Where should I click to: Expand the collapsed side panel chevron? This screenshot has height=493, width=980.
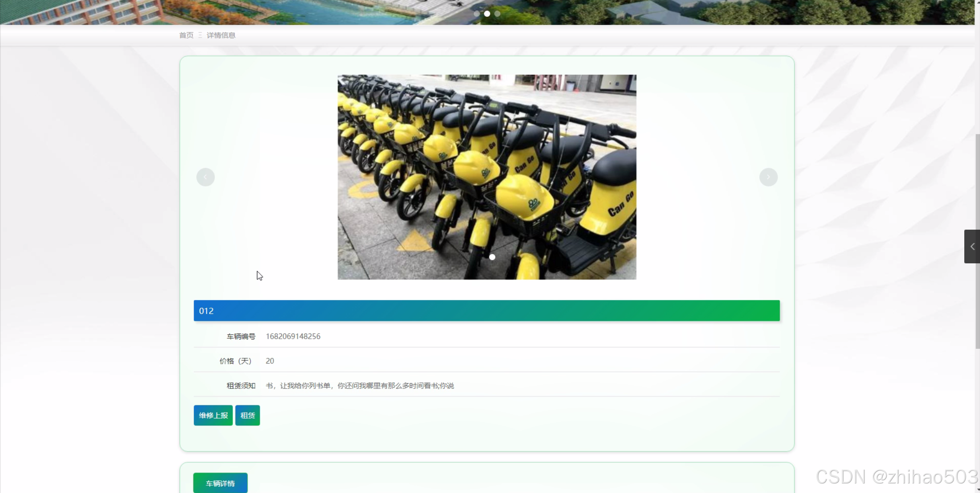[972, 246]
